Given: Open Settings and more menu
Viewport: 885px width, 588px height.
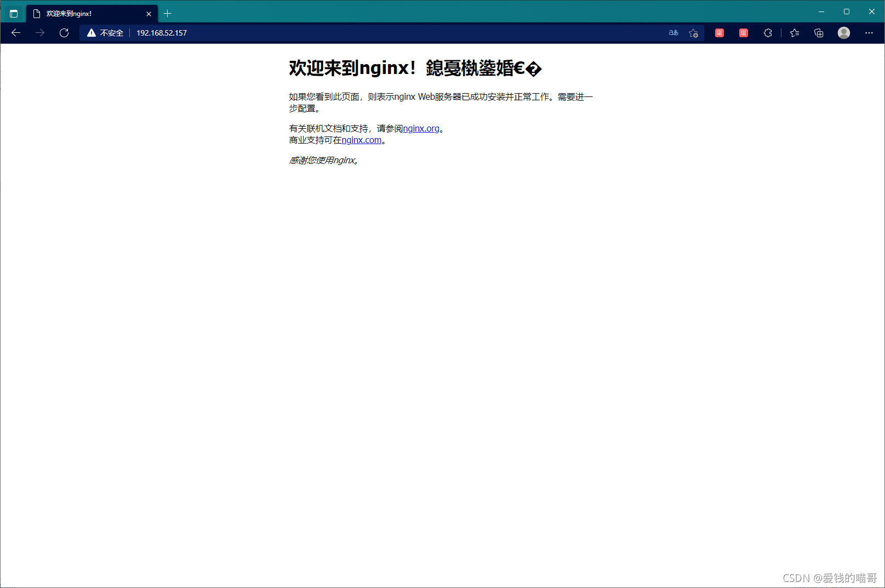Looking at the screenshot, I should (869, 33).
